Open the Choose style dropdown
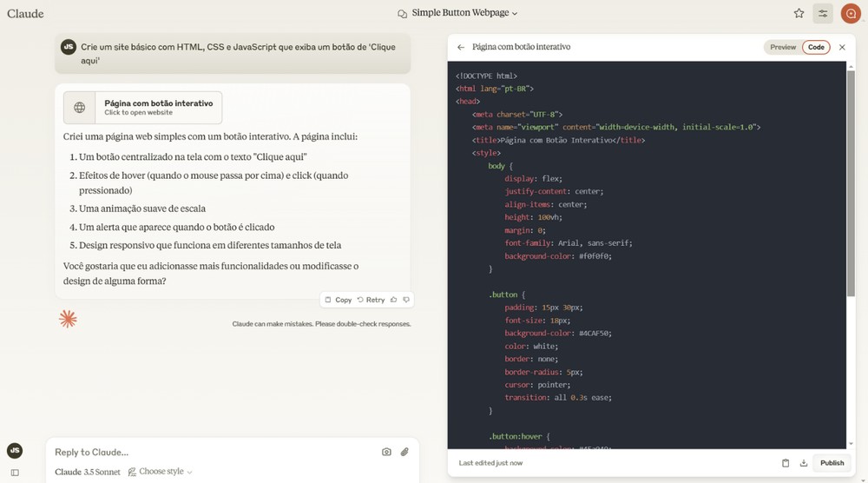 161,472
